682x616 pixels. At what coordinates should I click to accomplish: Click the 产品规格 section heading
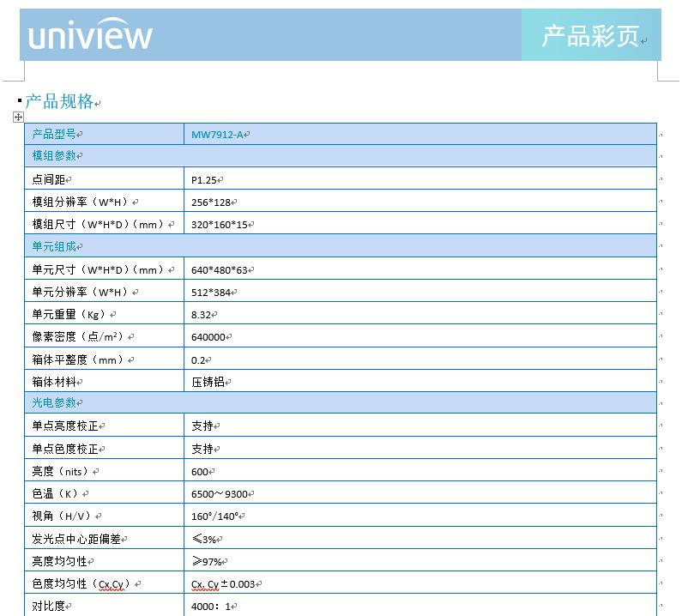(59, 101)
